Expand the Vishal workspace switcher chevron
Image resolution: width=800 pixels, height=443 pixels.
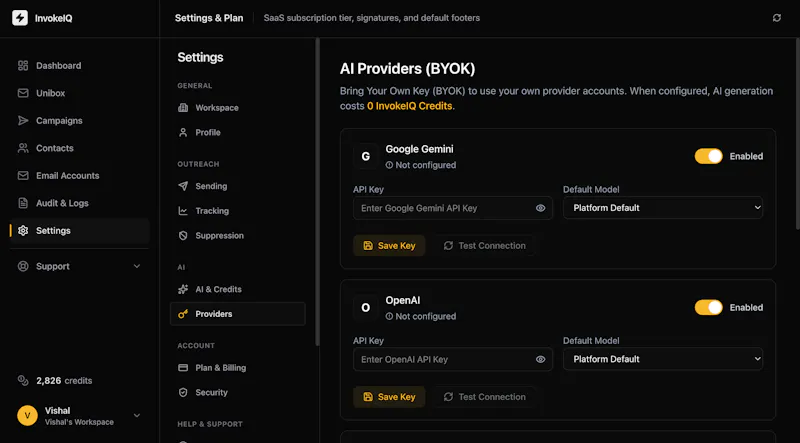(137, 415)
